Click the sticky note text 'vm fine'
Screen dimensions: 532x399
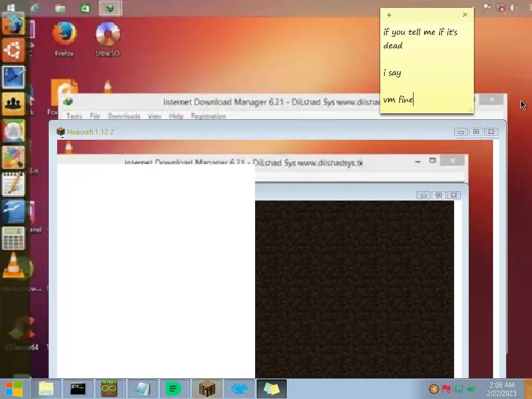pyautogui.click(x=398, y=99)
